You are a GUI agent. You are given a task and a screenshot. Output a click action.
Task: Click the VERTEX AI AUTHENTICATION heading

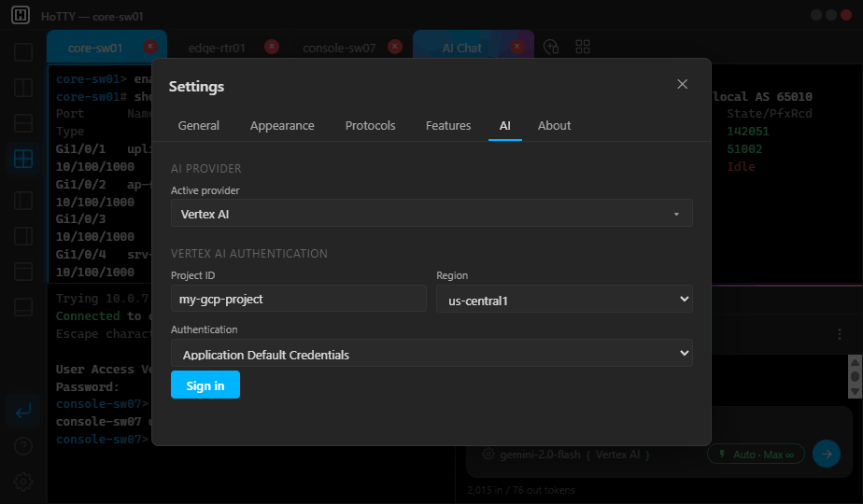(x=248, y=254)
